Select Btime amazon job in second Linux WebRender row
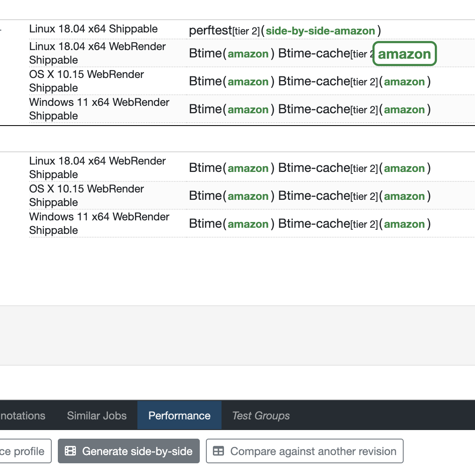Screen dimensions: 475x476 (x=248, y=168)
